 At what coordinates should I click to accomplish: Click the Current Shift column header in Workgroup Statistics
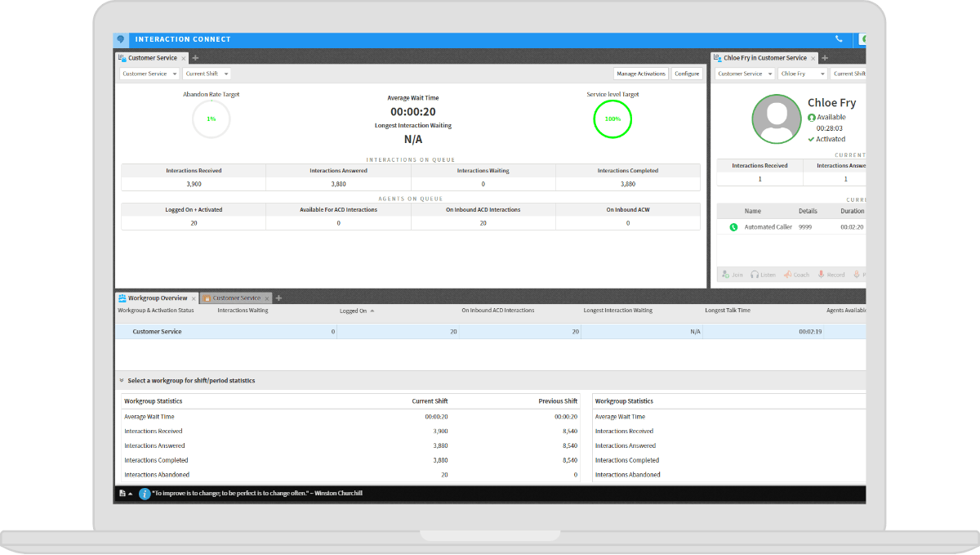[430, 401]
